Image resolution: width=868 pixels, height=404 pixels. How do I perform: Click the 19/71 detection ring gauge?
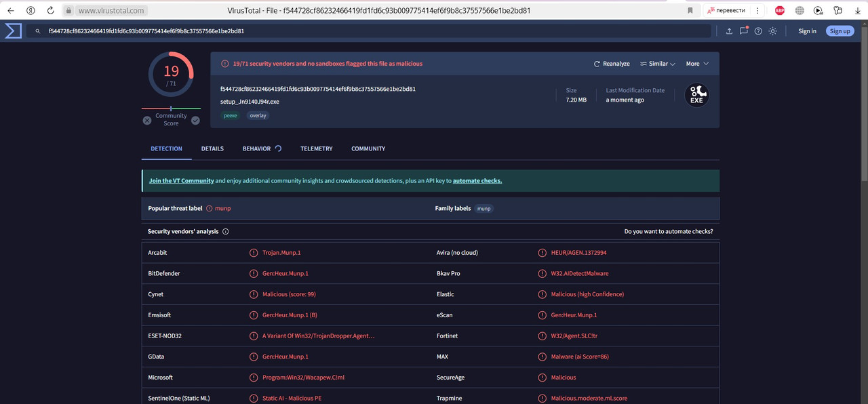tap(171, 75)
